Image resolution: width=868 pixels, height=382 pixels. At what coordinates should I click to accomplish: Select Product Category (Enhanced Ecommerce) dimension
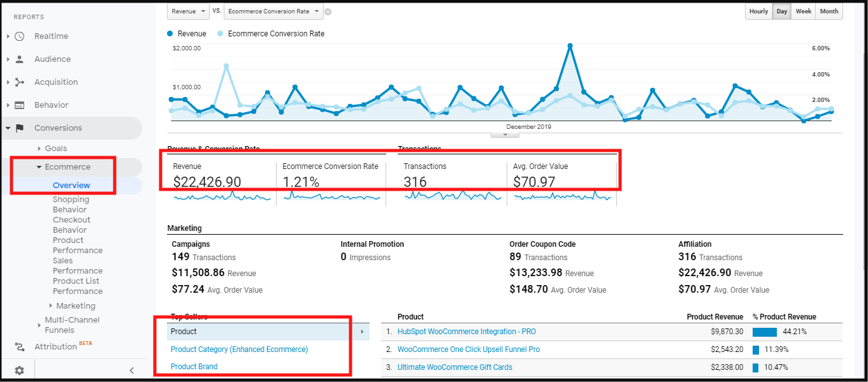click(x=239, y=349)
